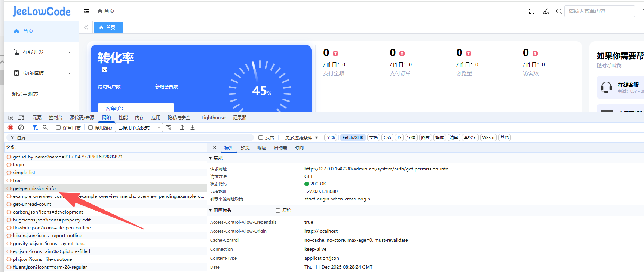Enable the 保留日志 checkbox

[58, 127]
